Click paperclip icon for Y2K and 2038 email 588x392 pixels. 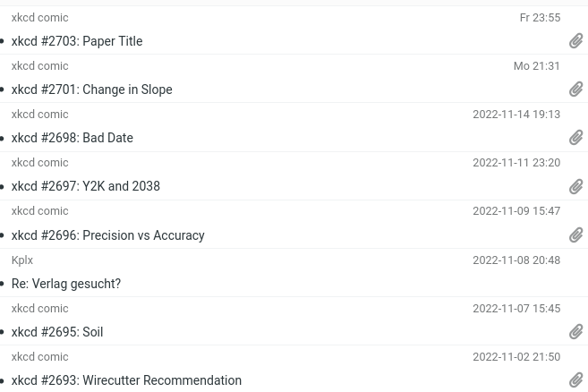pos(576,186)
